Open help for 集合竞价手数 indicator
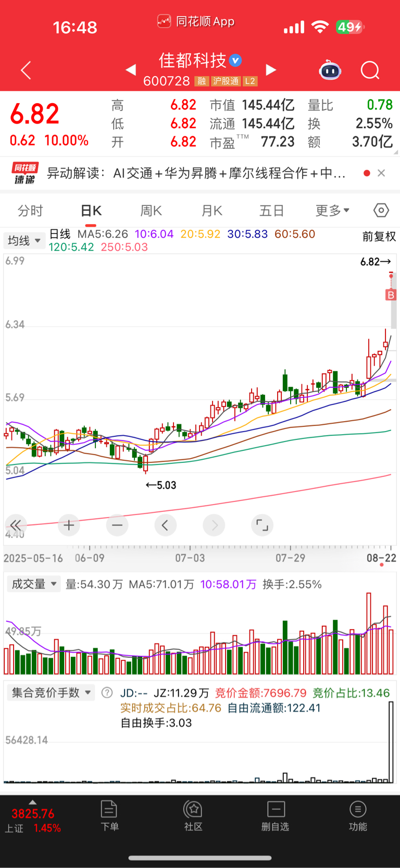Viewport: 400px width, 868px height. (x=107, y=692)
